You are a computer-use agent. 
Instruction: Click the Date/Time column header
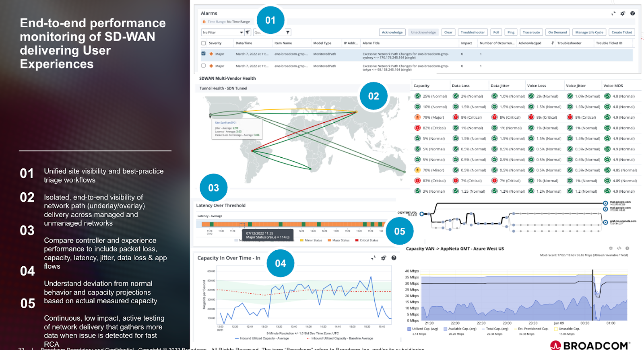244,43
